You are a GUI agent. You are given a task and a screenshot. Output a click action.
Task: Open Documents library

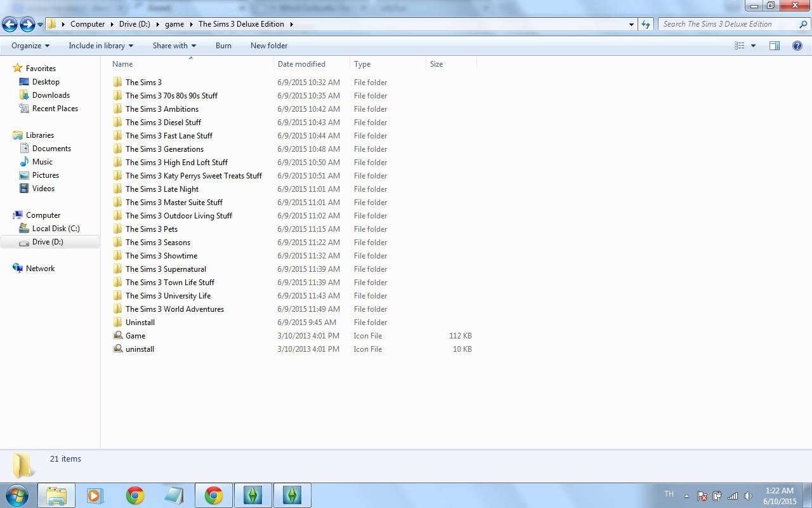[51, 149]
